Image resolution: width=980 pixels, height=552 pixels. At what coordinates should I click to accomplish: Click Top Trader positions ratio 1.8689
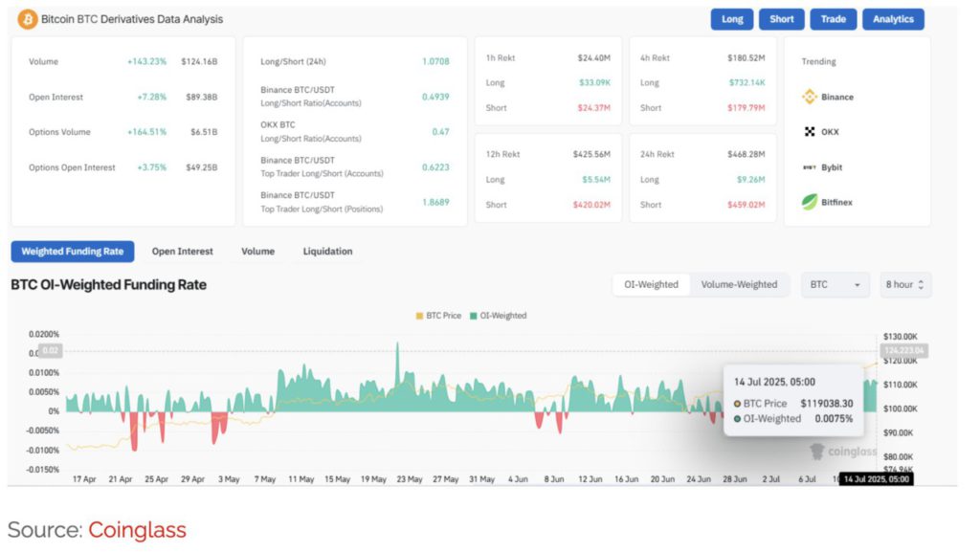click(435, 202)
